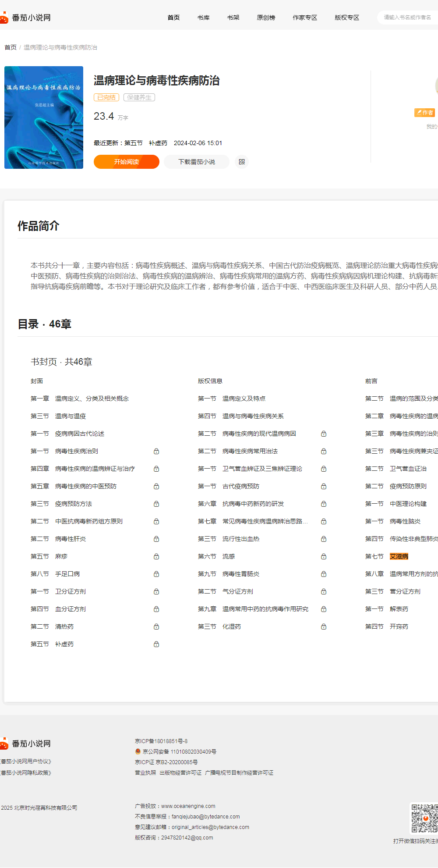
Task: Select the 保健养生 category tag
Action: tap(139, 97)
